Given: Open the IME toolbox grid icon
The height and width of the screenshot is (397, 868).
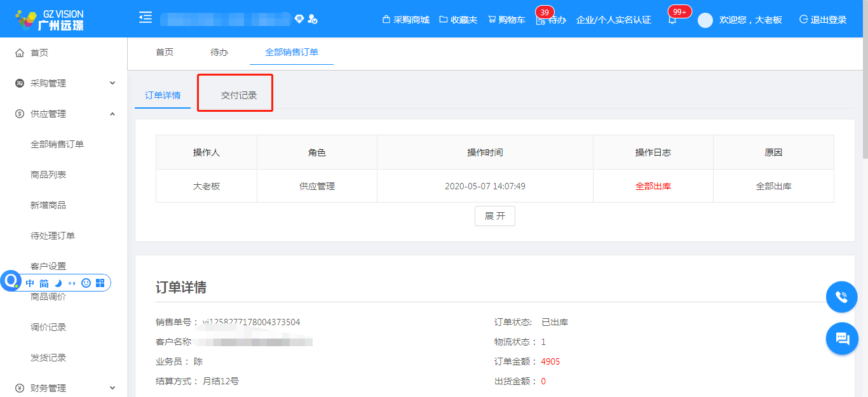Looking at the screenshot, I should [x=100, y=283].
